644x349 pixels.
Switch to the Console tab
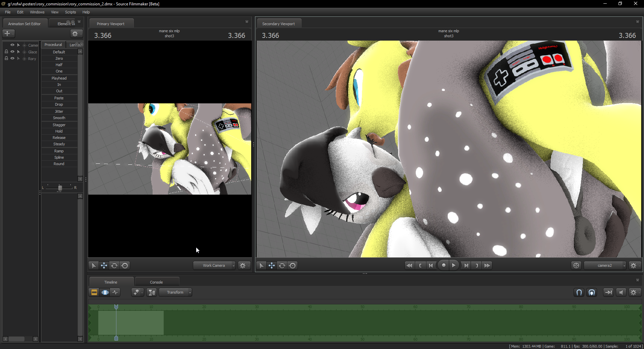(x=156, y=282)
